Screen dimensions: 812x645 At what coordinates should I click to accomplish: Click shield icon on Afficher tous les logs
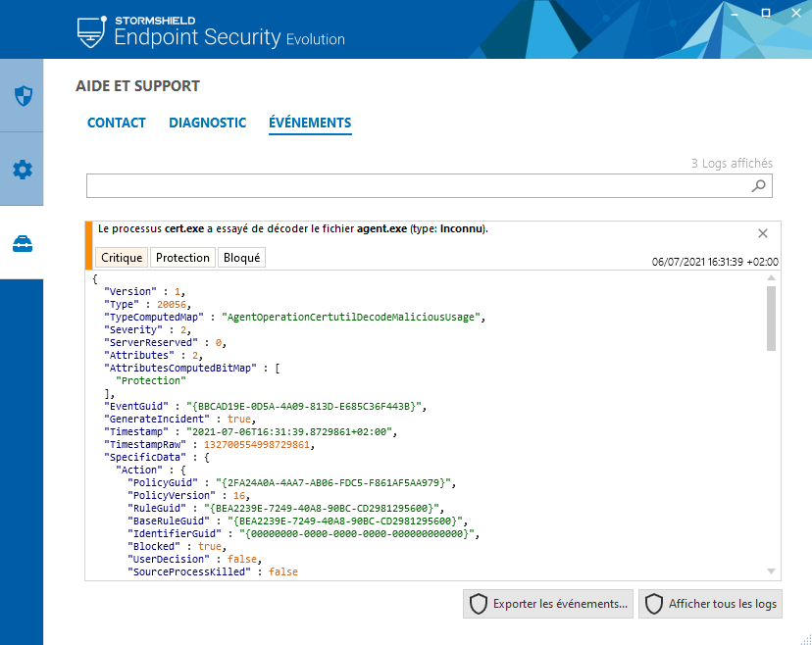click(654, 604)
